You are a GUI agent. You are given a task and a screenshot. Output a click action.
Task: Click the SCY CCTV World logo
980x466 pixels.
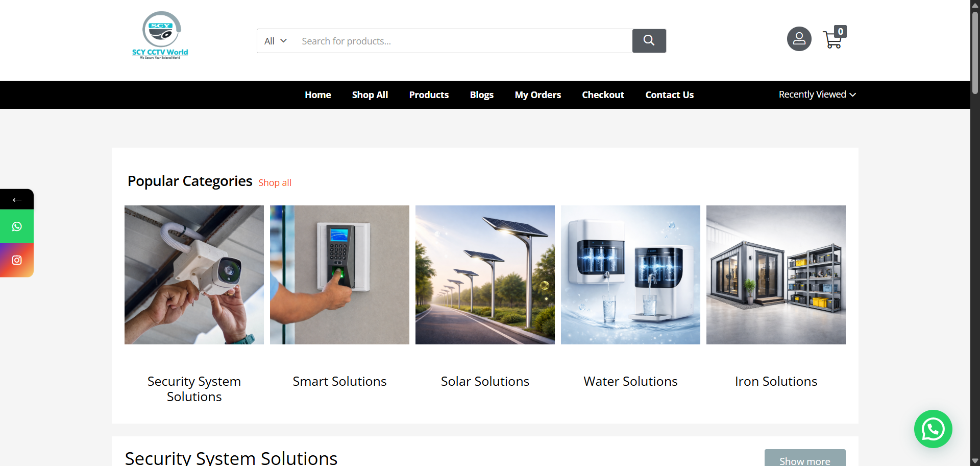(x=160, y=36)
